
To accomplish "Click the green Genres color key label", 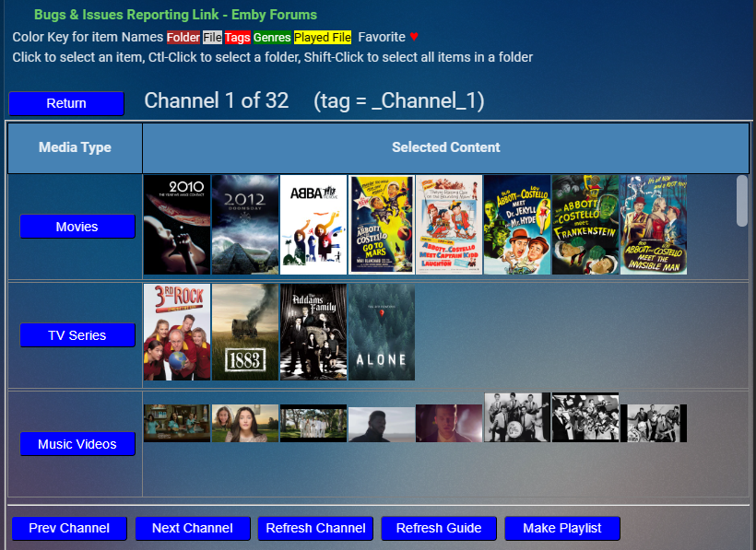I will tap(272, 38).
